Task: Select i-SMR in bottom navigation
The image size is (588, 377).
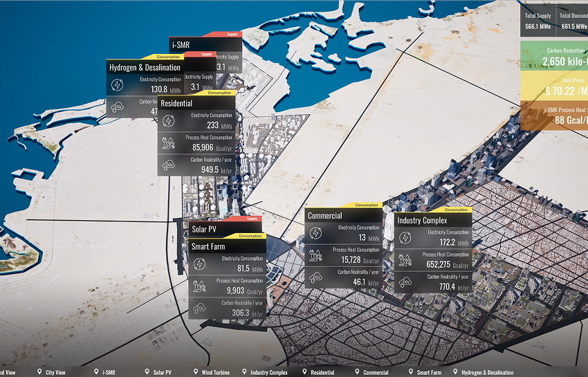Action: 109,372
